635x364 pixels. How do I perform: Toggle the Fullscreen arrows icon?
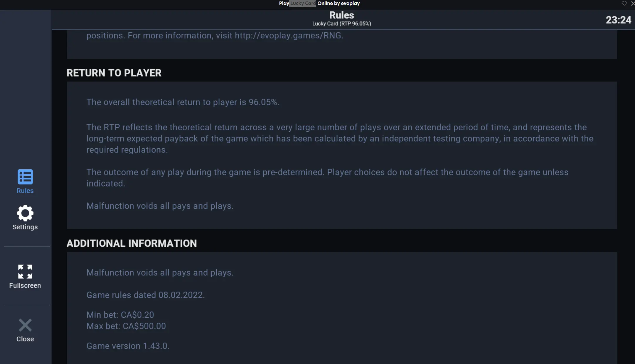coord(25,272)
